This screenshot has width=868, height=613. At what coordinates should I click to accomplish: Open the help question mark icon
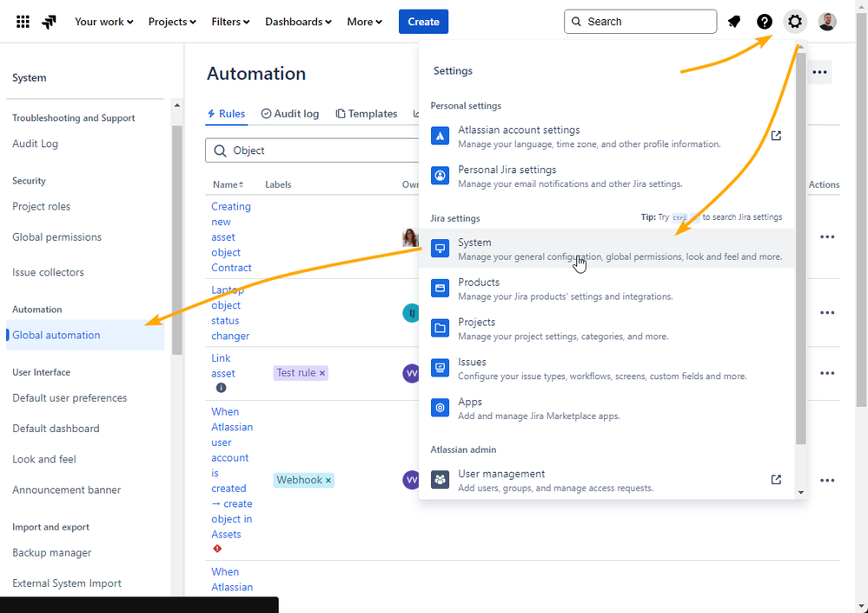point(765,22)
